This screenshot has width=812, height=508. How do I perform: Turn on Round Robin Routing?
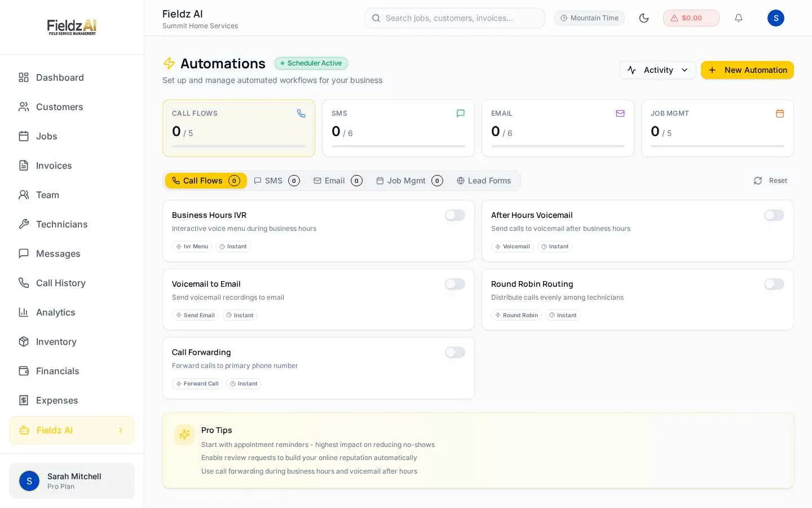[x=774, y=284]
